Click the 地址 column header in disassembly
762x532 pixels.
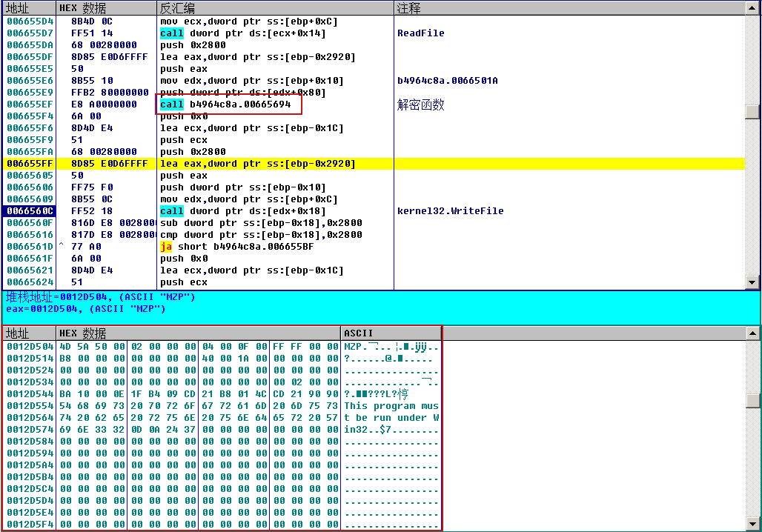29,8
